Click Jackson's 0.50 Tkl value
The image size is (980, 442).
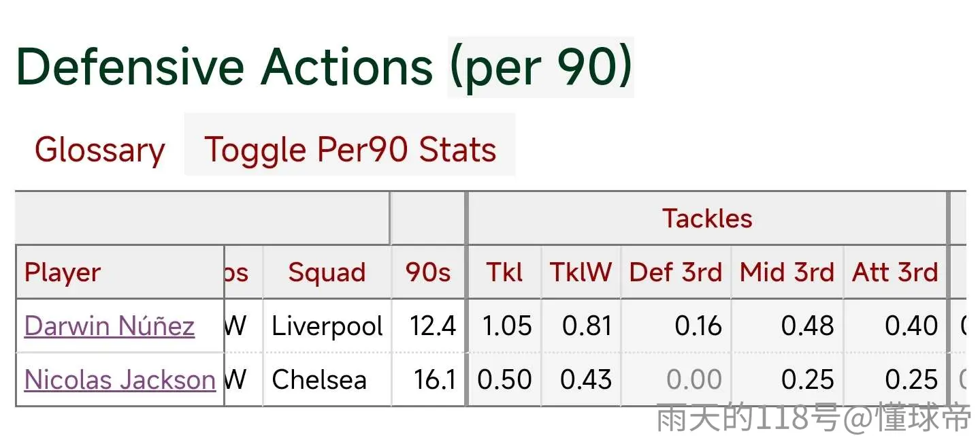(504, 379)
